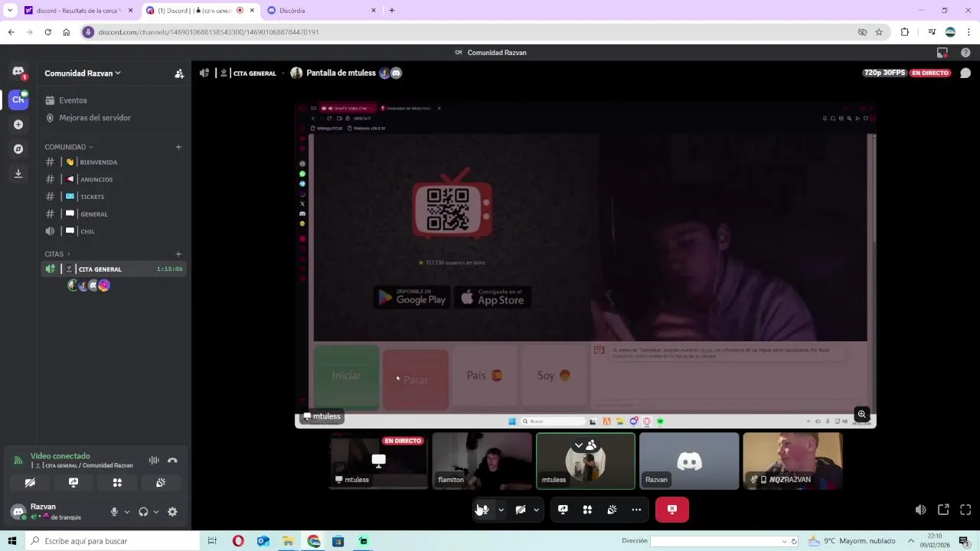Open invite people icon beside server name
The width and height of the screenshot is (980, 551).
pos(179,73)
